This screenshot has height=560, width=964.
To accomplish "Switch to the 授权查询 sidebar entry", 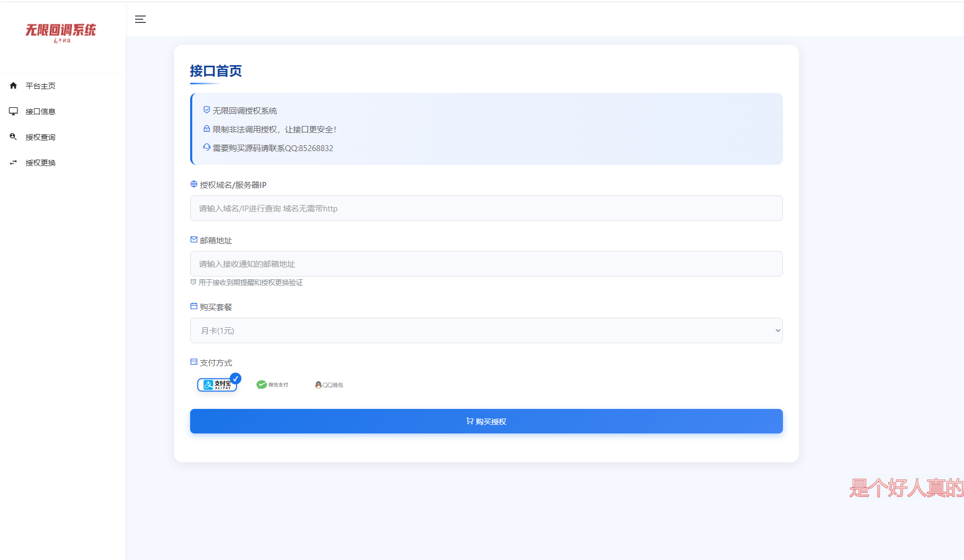I will tap(41, 137).
